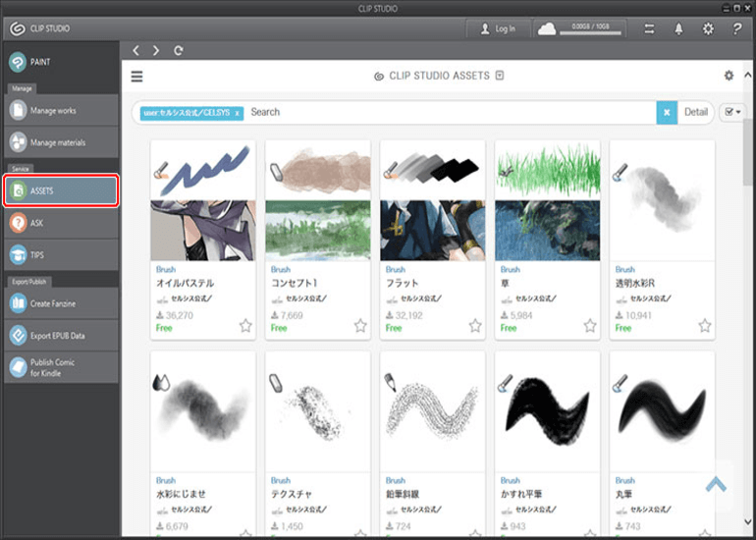This screenshot has width=756, height=540.
Task: Click the scroll-to-top arrow icon
Action: pos(716,484)
